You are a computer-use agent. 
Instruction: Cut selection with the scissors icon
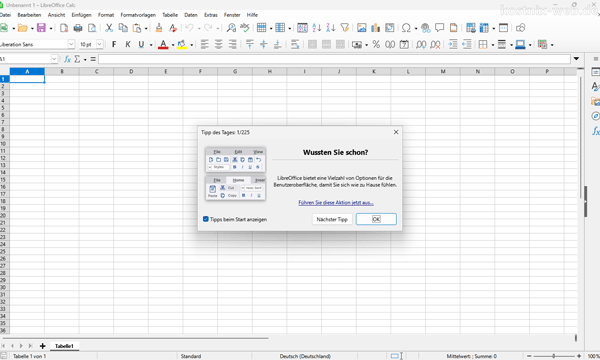coord(109,28)
